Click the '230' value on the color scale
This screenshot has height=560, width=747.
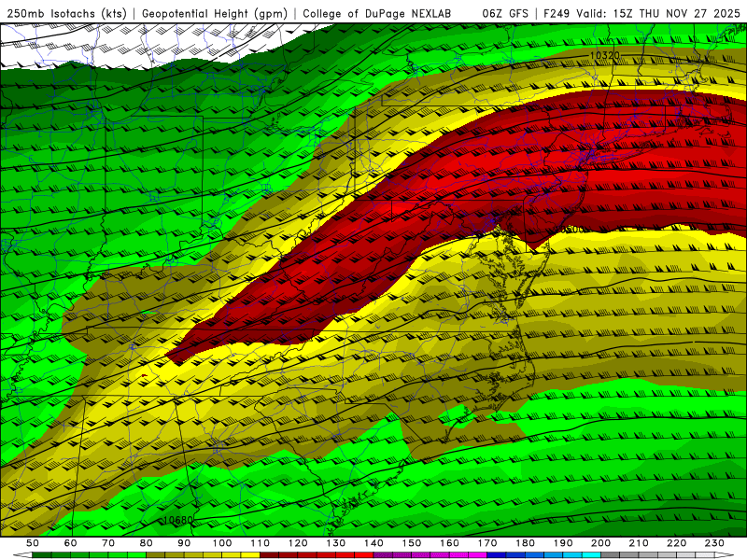[x=714, y=543]
